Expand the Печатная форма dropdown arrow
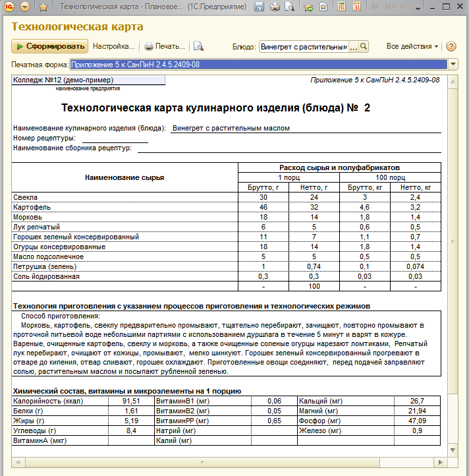The height and width of the screenshot is (476, 469). coord(453,65)
